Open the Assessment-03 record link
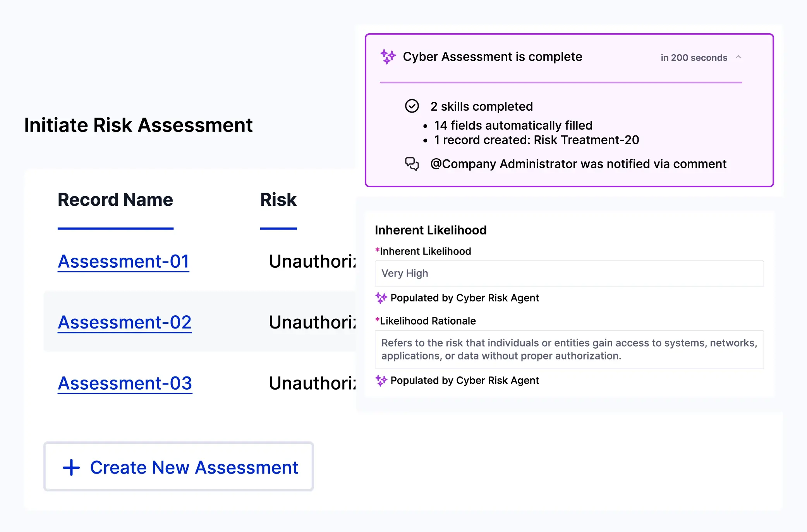807x532 pixels. [125, 383]
